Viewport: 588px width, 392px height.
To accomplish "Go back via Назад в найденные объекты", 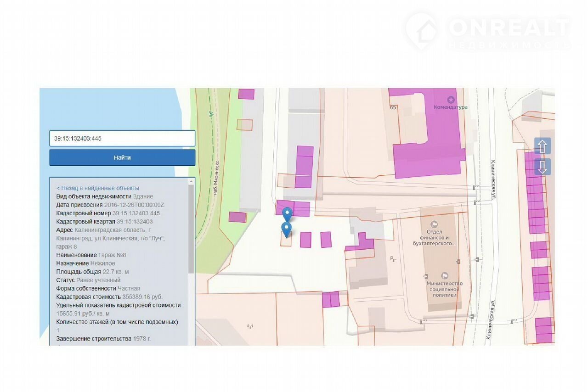I will coord(98,188).
